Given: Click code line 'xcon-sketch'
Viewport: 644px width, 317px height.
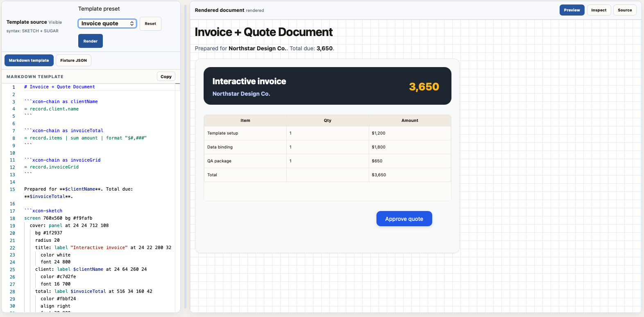Looking at the screenshot, I should 43,211.
